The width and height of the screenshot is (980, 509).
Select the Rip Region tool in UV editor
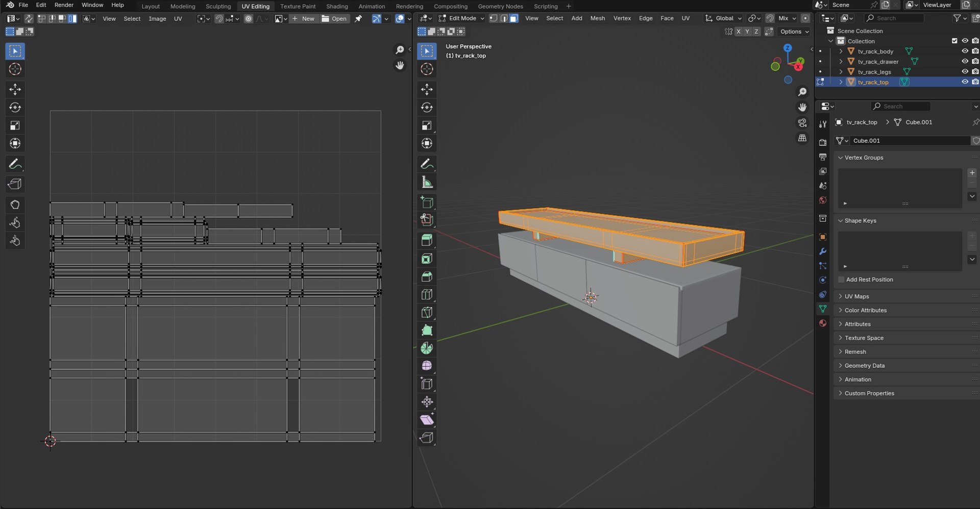(x=15, y=184)
